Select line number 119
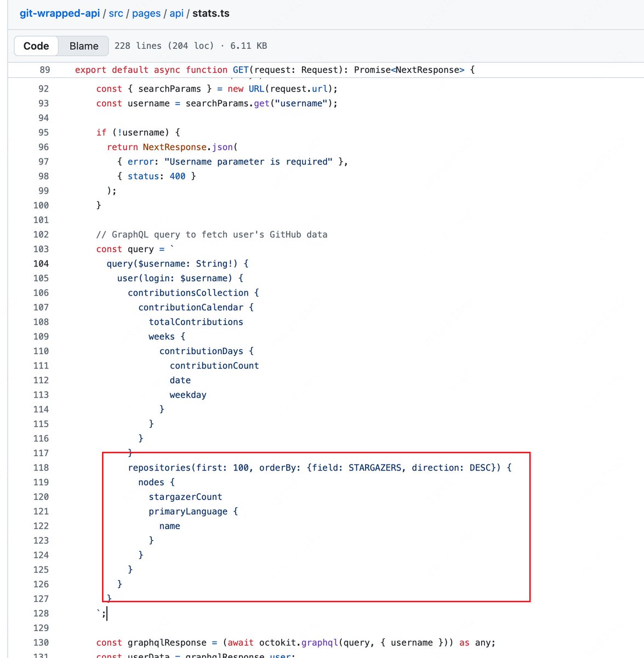 [x=41, y=482]
